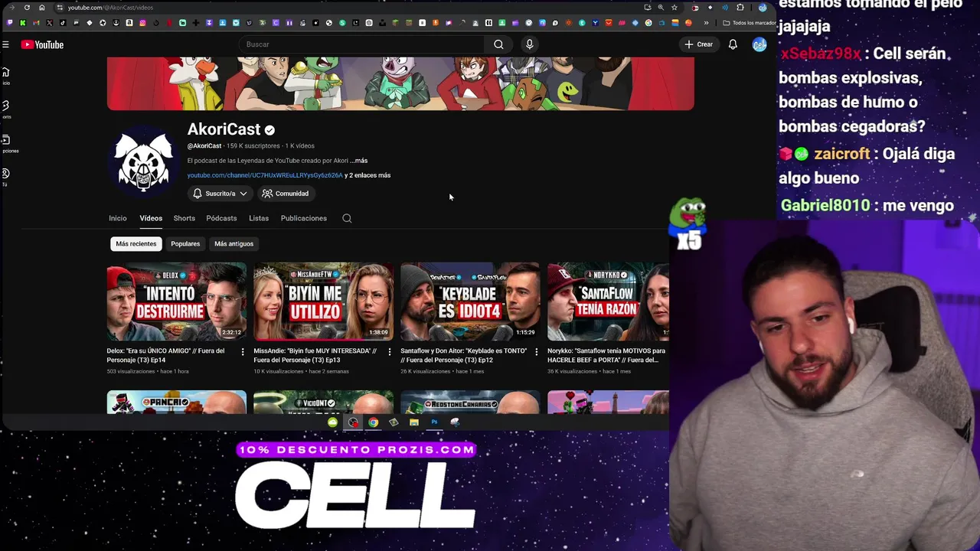The image size is (980, 551).
Task: Open the Publicaciones channel tab
Action: [x=304, y=218]
